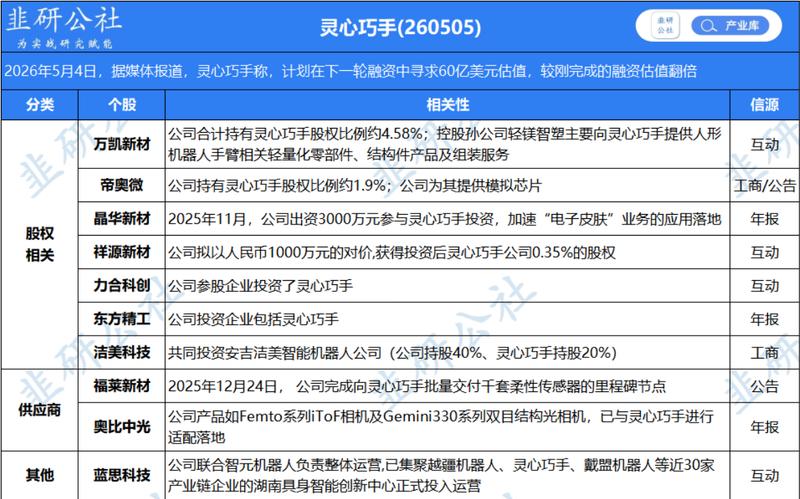Screen dimensions: 800x499
Task: Select the 个股 column header
Action: [x=121, y=105]
